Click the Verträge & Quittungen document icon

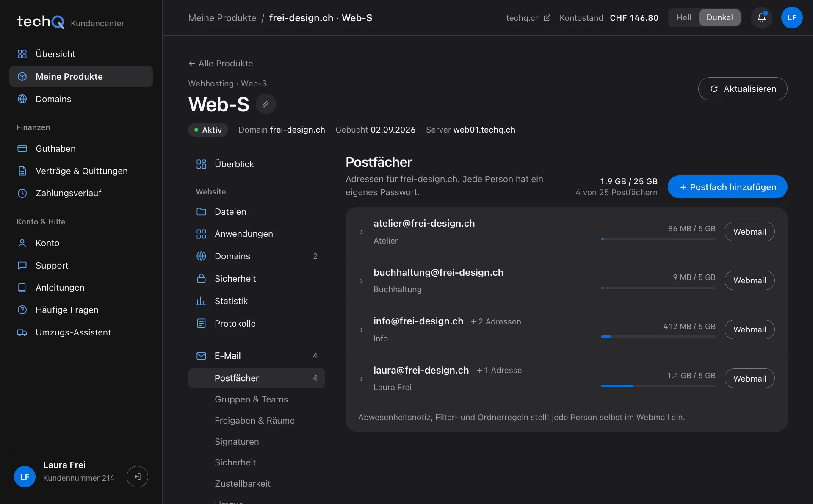tap(22, 171)
